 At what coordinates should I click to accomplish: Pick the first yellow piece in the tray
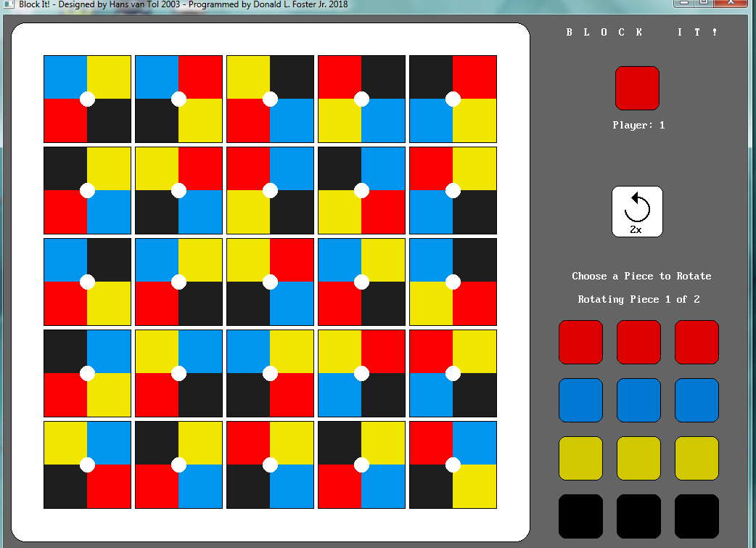click(x=580, y=458)
